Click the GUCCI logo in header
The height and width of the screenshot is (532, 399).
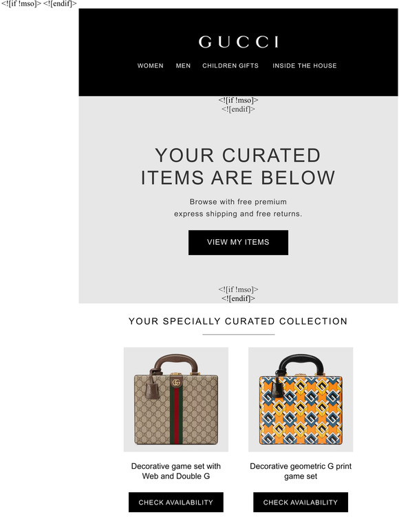click(239, 42)
